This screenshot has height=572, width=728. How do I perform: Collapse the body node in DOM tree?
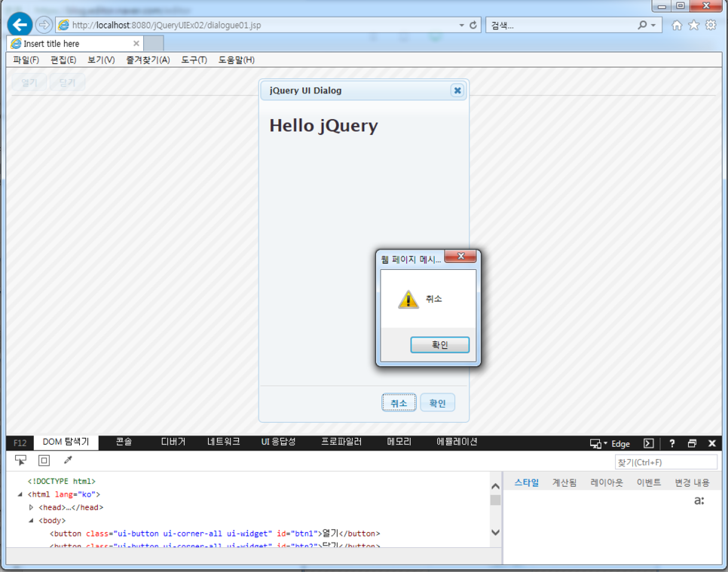pos(31,521)
